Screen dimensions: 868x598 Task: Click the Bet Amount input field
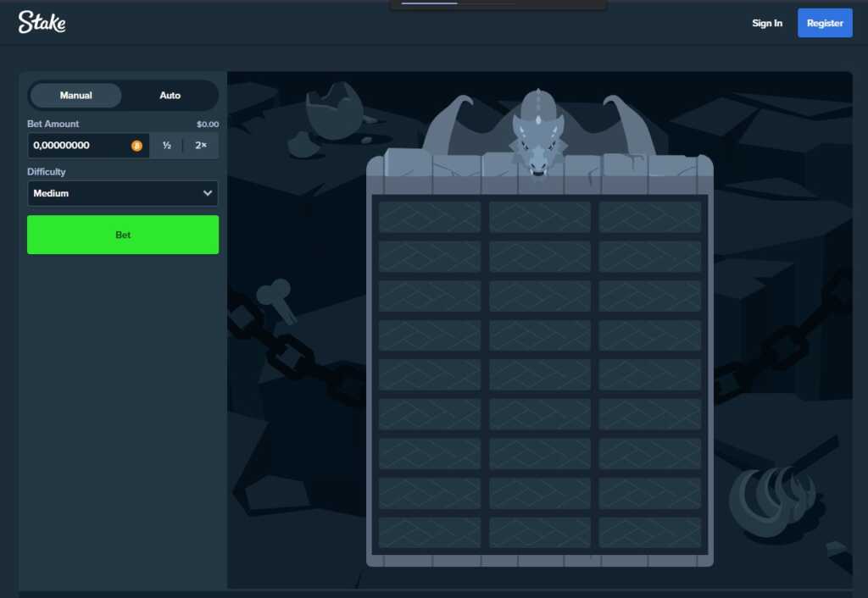point(88,146)
